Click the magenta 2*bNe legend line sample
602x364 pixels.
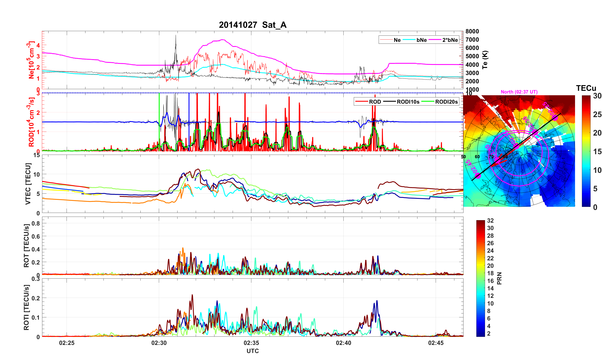[x=435, y=40]
